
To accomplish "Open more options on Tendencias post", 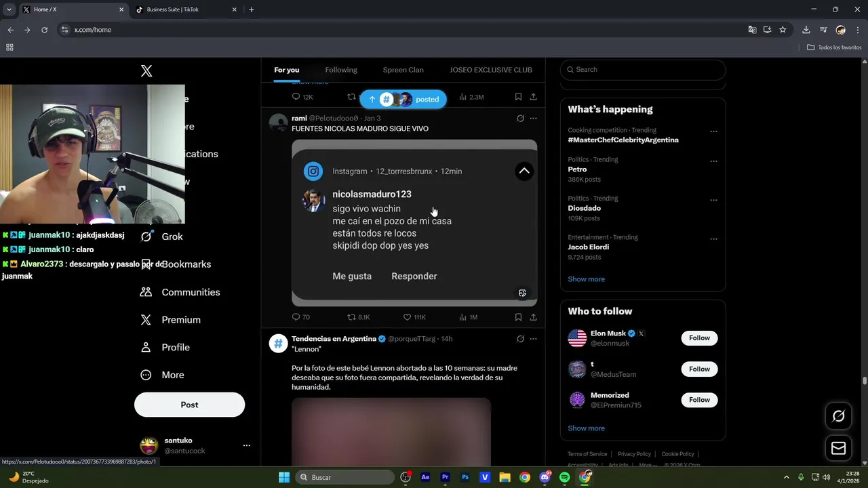I will pos(534,339).
